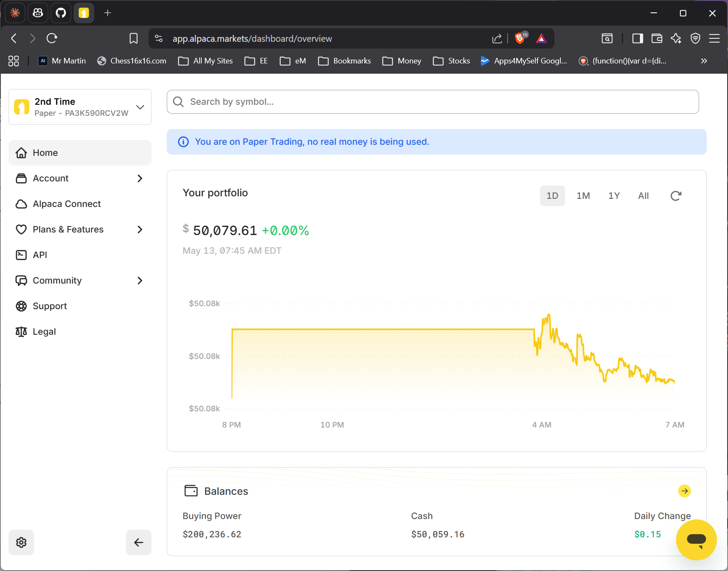Select the active Alpaca pinned tab

pos(84,13)
